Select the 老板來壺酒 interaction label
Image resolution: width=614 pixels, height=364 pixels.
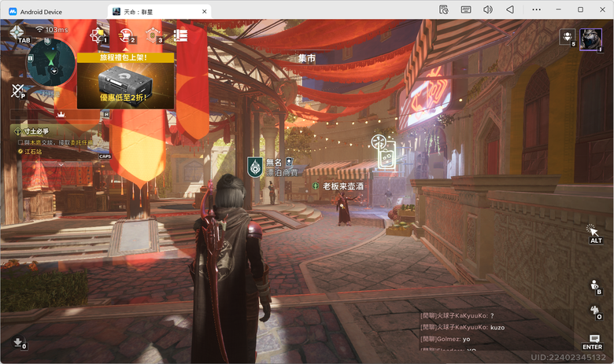(338, 186)
